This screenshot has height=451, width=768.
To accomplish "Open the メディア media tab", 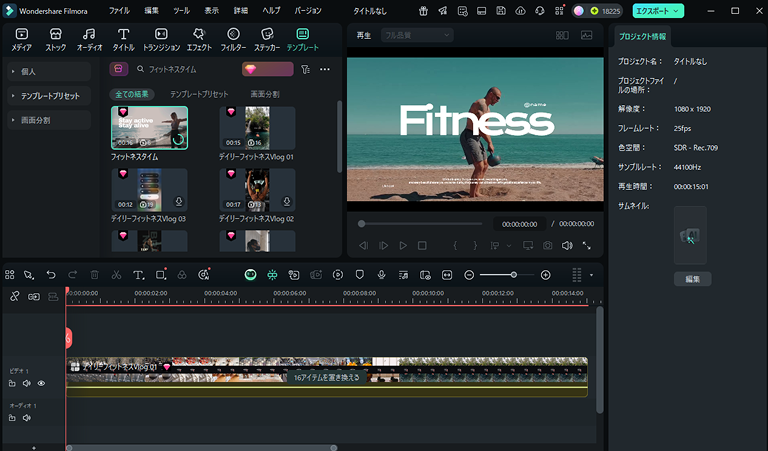I will click(x=22, y=40).
